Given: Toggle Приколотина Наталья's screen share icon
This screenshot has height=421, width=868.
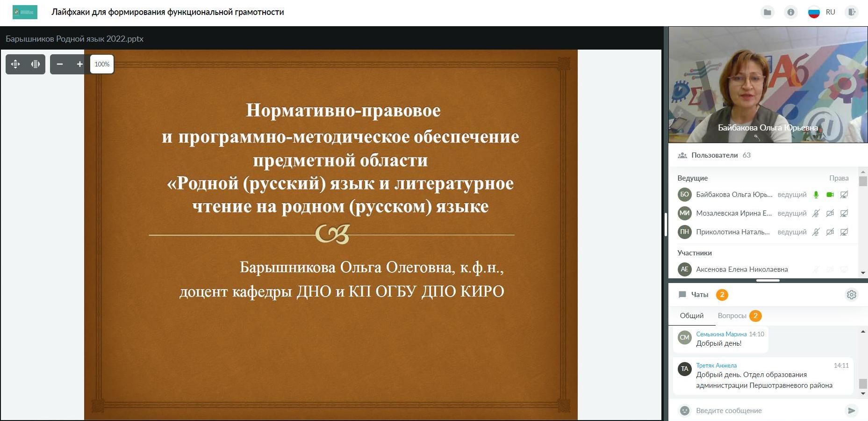Looking at the screenshot, I should coord(844,232).
